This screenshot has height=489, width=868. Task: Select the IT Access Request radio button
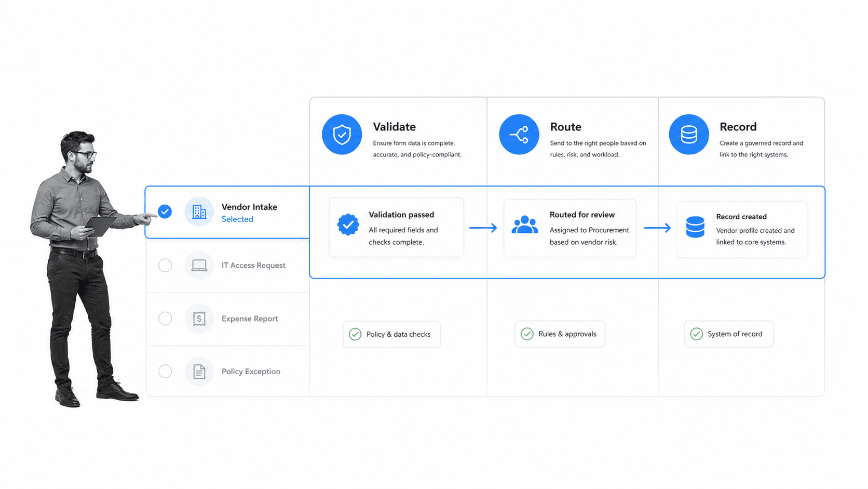click(165, 266)
